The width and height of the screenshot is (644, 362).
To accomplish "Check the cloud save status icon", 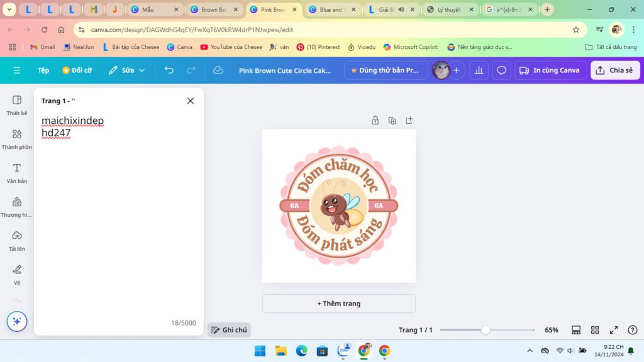I will [x=218, y=70].
